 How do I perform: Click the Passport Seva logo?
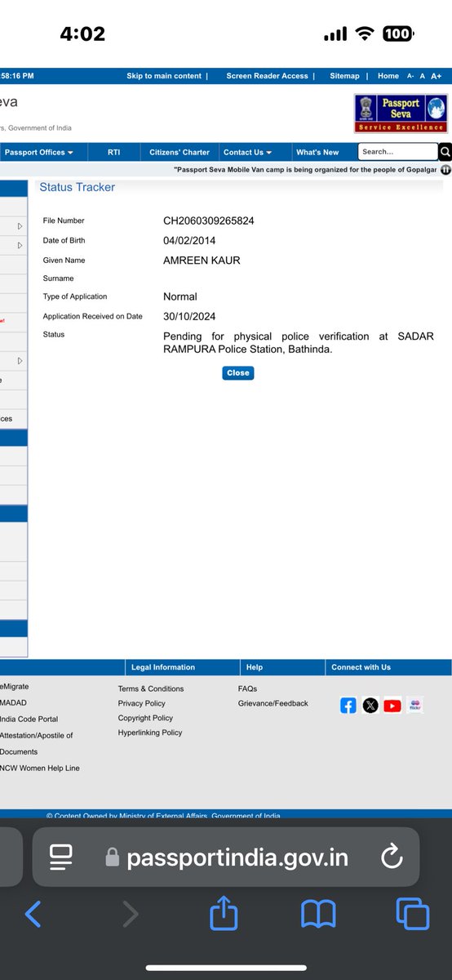pos(401,114)
